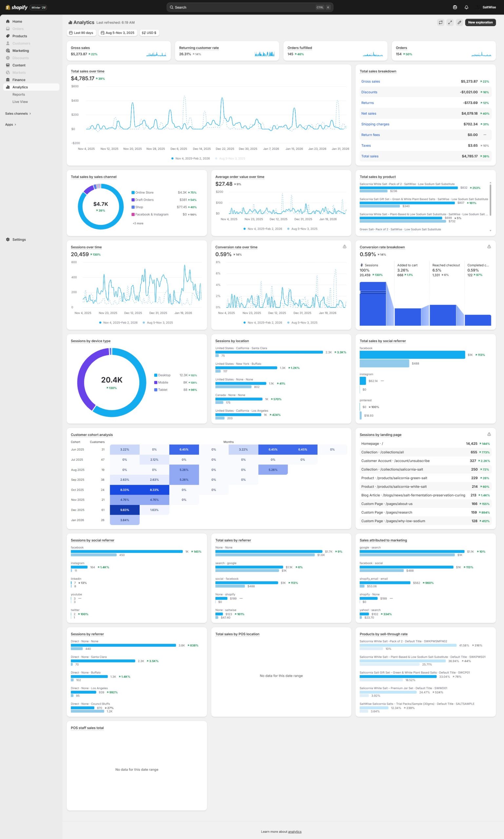Go to Reports under Analytics

(x=19, y=94)
